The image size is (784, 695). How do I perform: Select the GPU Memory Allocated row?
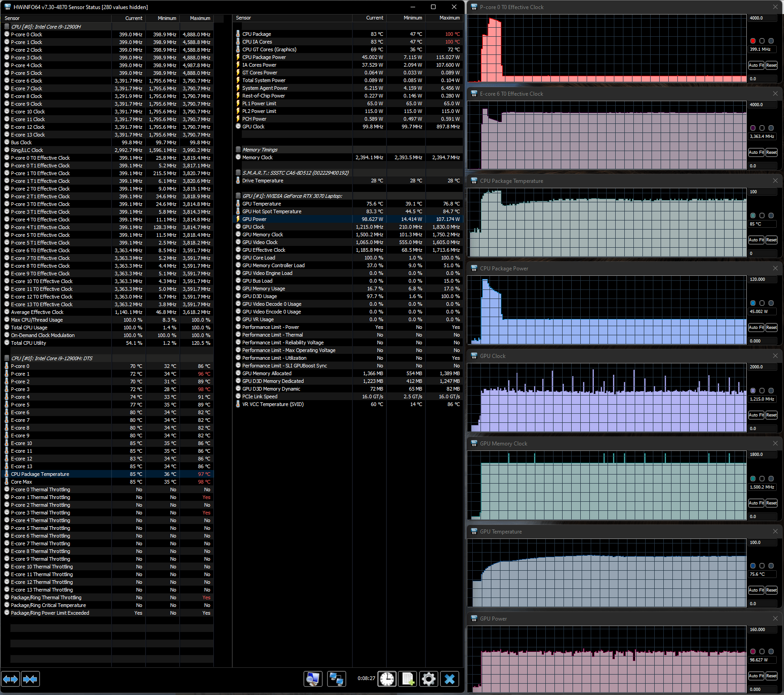pyautogui.click(x=348, y=373)
